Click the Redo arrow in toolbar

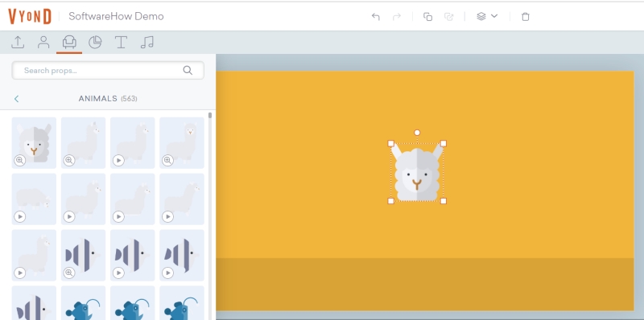(x=397, y=16)
